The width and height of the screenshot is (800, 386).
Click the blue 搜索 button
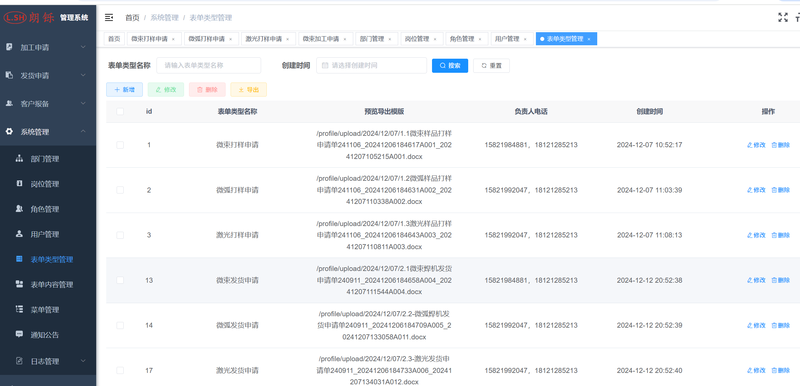[450, 65]
